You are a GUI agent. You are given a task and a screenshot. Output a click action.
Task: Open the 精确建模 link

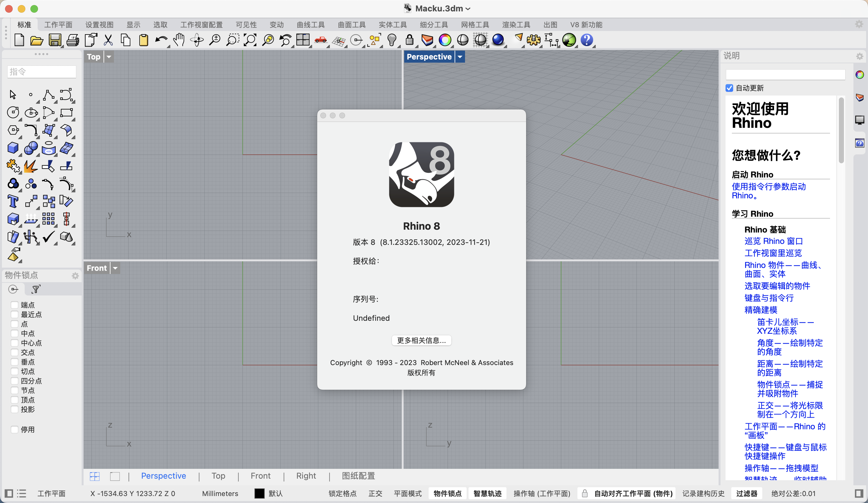coord(761,310)
